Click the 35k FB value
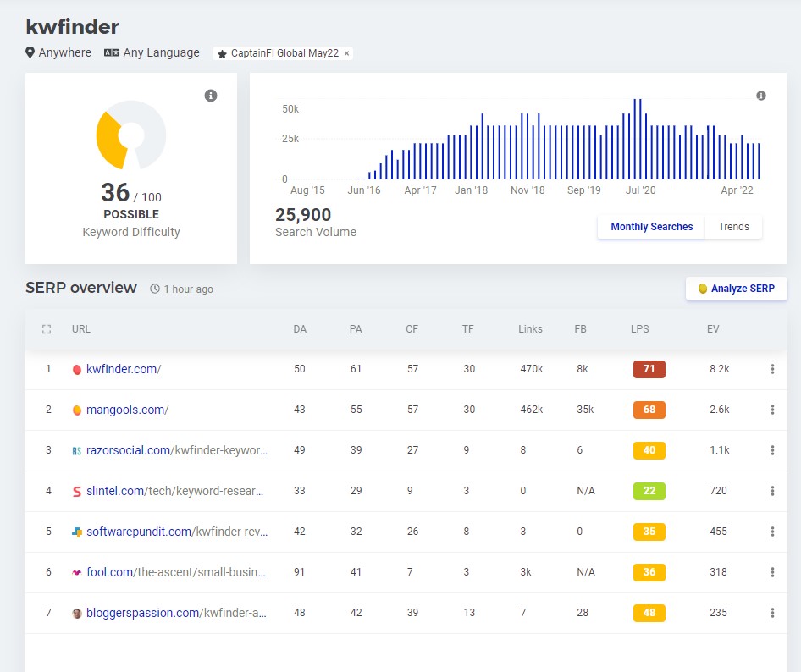Image resolution: width=801 pixels, height=672 pixels. (x=585, y=410)
